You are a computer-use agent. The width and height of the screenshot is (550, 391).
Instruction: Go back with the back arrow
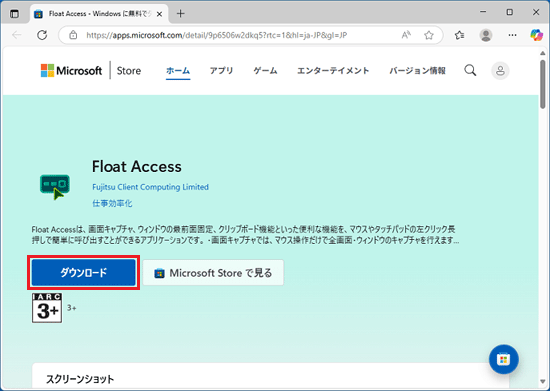click(x=16, y=35)
